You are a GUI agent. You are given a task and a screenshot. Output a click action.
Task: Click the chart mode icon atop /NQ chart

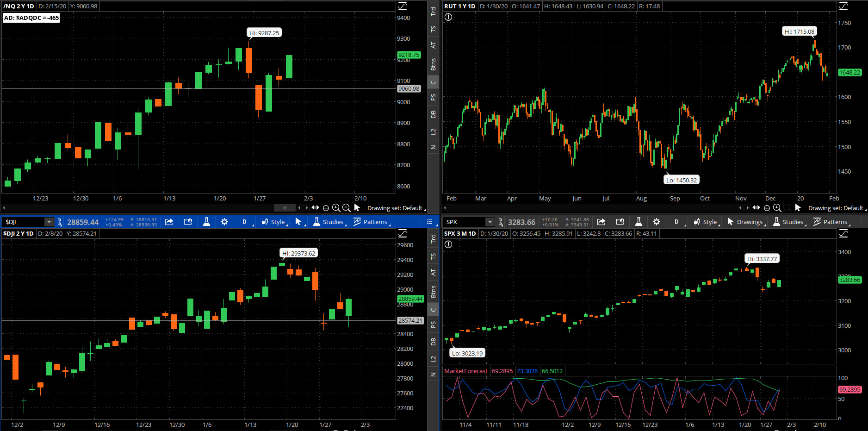(403, 6)
